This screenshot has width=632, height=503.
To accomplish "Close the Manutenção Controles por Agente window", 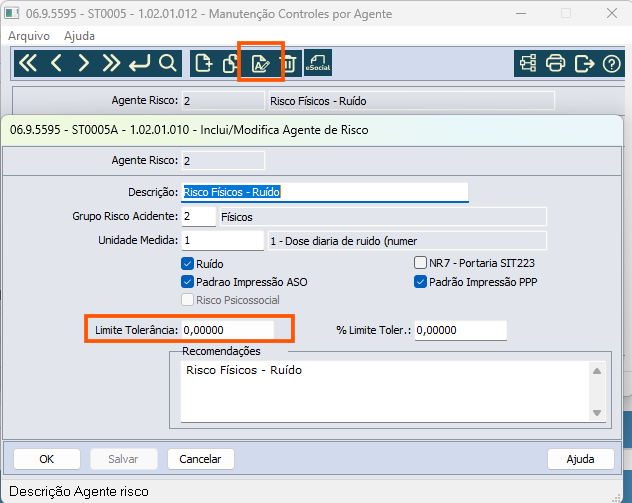I will [x=612, y=13].
